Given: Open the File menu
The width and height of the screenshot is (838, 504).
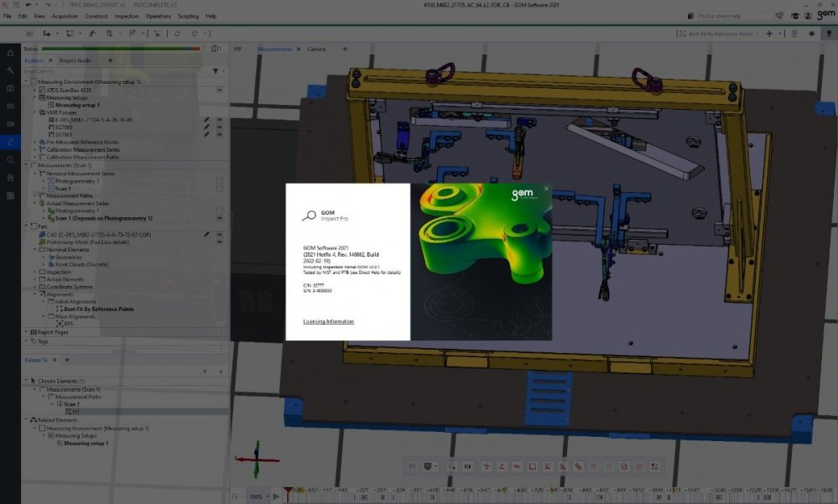Looking at the screenshot, I should click(x=8, y=16).
